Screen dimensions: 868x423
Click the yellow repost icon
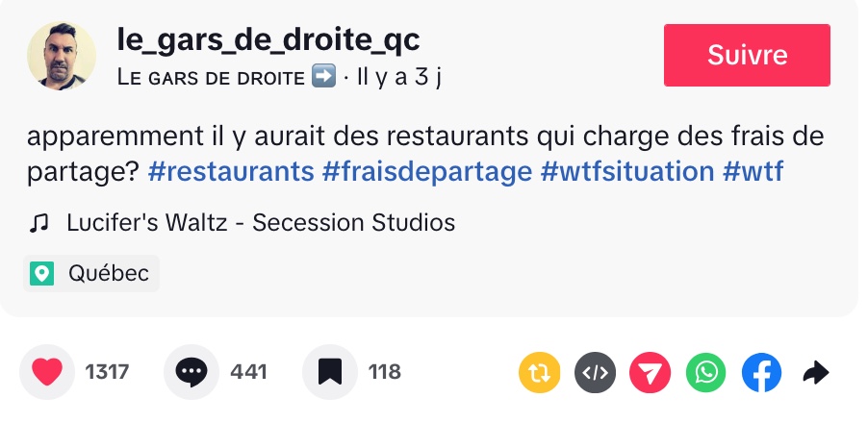(x=539, y=373)
